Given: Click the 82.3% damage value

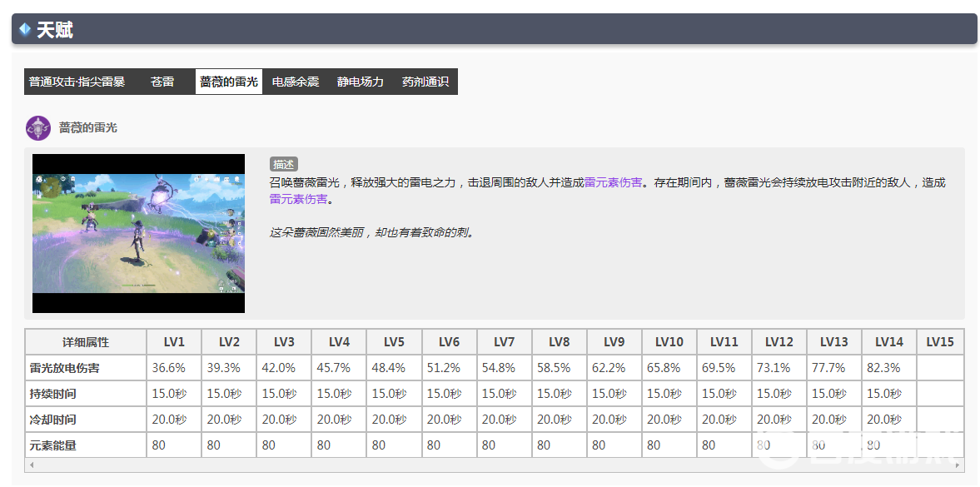Looking at the screenshot, I should tap(883, 368).
